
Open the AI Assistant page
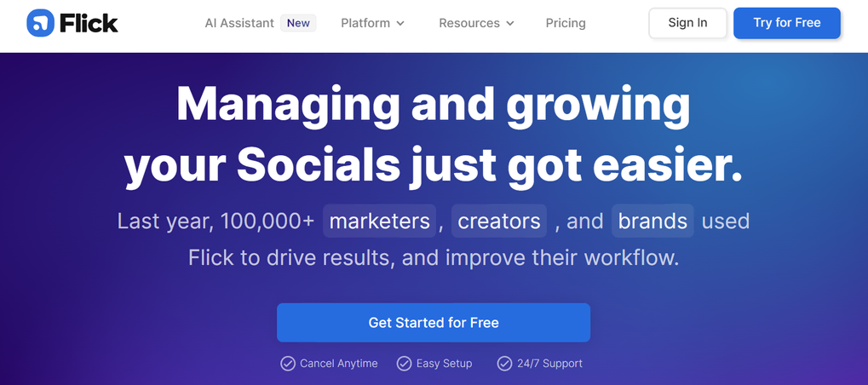pyautogui.click(x=239, y=23)
